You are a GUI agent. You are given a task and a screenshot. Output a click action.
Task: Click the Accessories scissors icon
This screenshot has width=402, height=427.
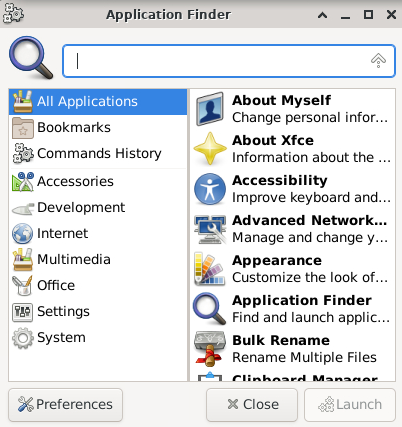tap(23, 182)
